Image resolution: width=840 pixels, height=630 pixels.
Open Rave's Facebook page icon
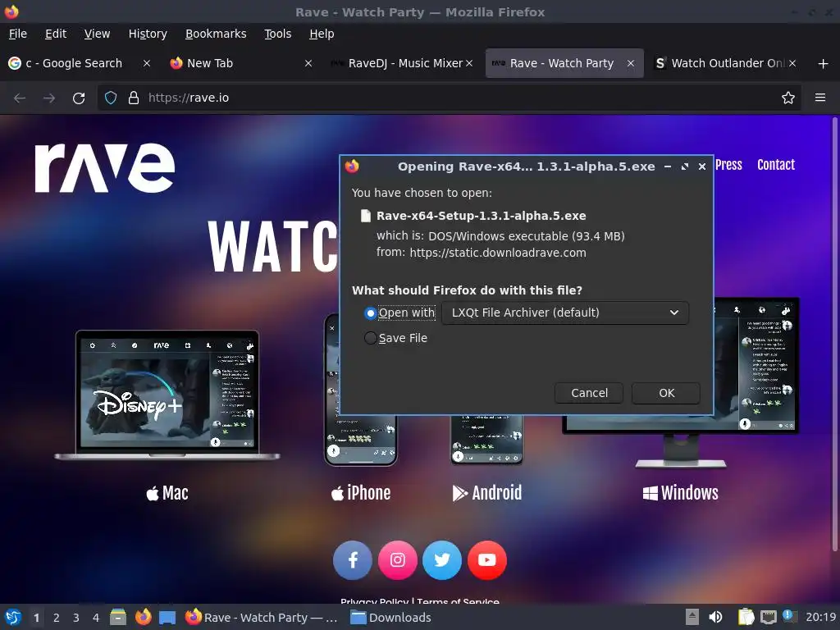(353, 560)
